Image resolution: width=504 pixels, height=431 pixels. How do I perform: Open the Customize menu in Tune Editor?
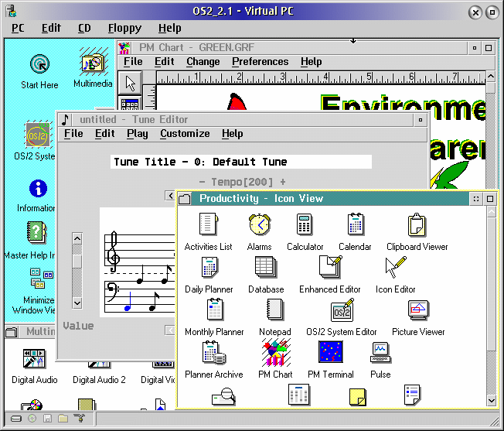pos(185,134)
